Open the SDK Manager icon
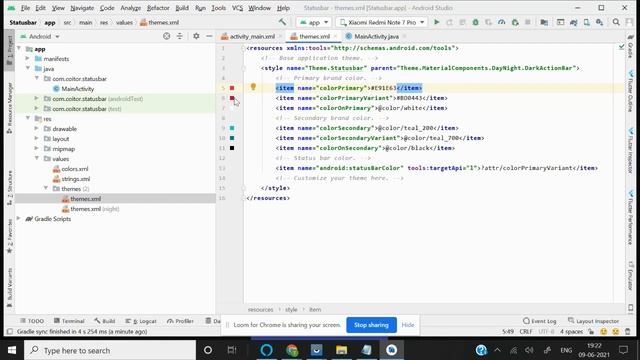 (x=600, y=22)
